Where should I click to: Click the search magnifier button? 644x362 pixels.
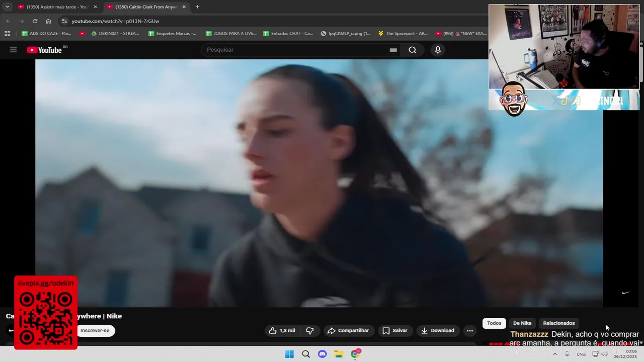[x=413, y=50]
